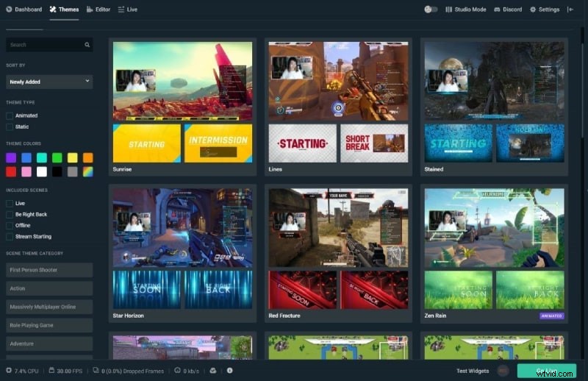Open the Newly Added sort dropdown

point(49,82)
